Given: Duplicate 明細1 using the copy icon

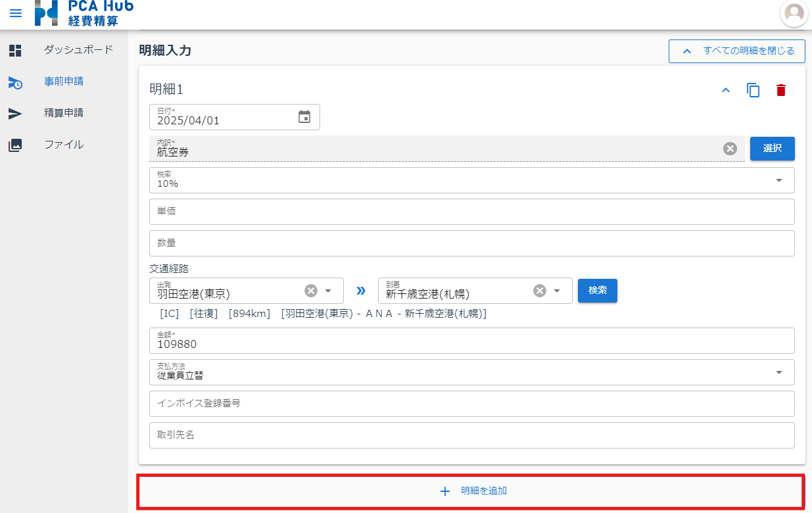Looking at the screenshot, I should coord(753,90).
